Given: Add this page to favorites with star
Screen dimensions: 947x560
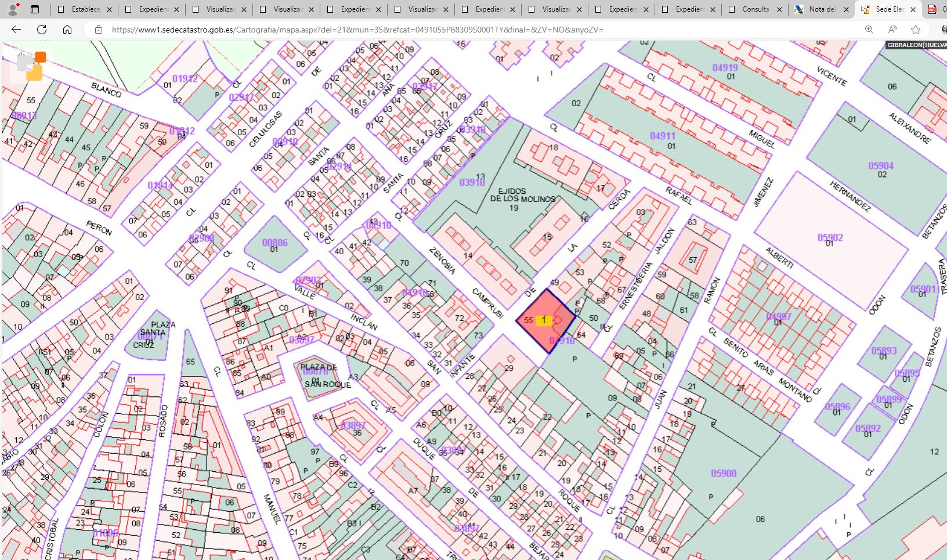Looking at the screenshot, I should click(916, 30).
